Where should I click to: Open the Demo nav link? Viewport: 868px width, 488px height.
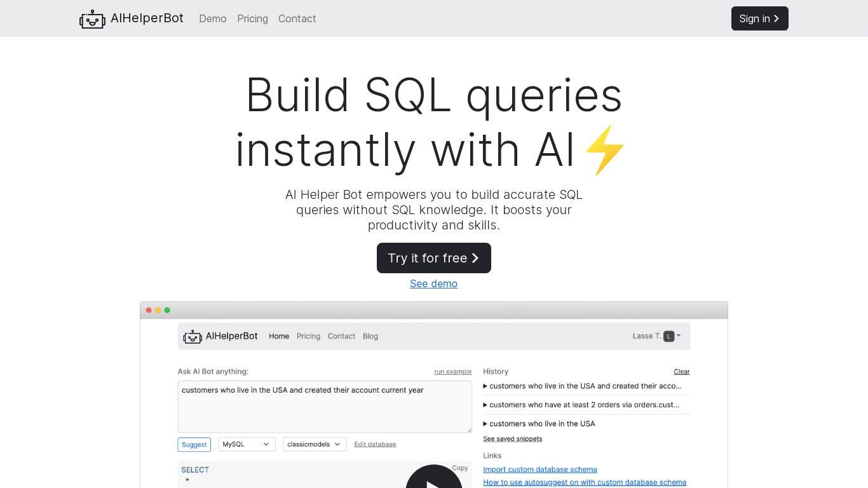tap(213, 18)
